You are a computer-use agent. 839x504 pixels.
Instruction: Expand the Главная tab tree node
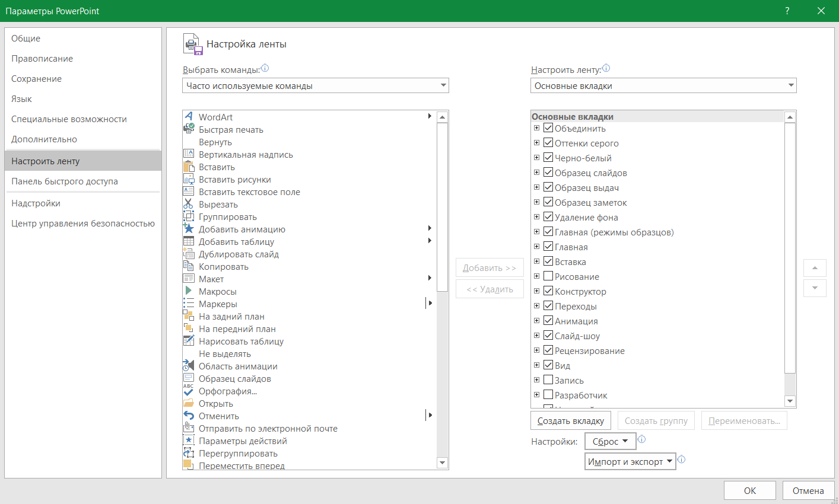tap(536, 247)
